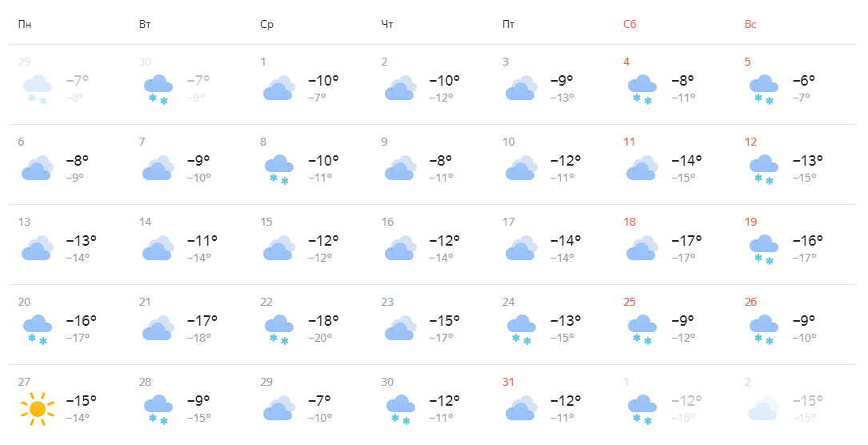The image size is (868, 445).
Task: Click the sunny icon on day 27
Action: [x=37, y=409]
